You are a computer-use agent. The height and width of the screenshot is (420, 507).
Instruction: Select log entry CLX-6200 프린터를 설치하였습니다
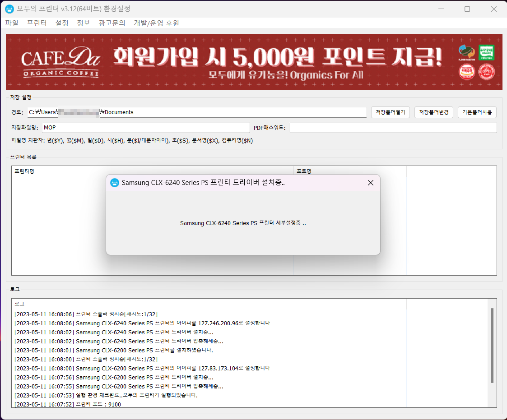[113, 350]
